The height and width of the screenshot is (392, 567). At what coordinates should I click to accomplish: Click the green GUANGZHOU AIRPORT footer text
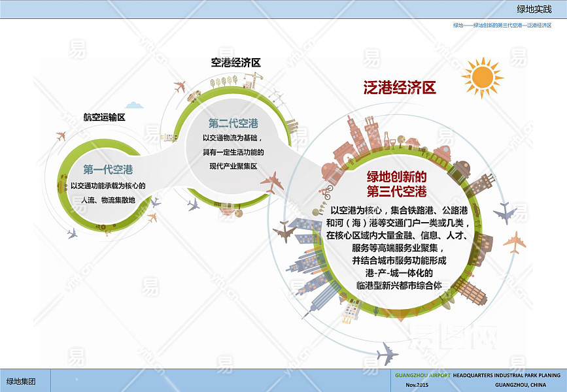coord(422,376)
